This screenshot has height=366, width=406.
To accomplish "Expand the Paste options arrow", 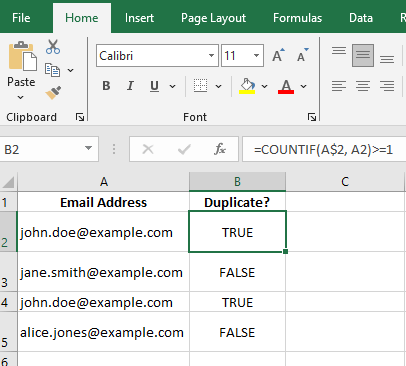I will 21,97.
